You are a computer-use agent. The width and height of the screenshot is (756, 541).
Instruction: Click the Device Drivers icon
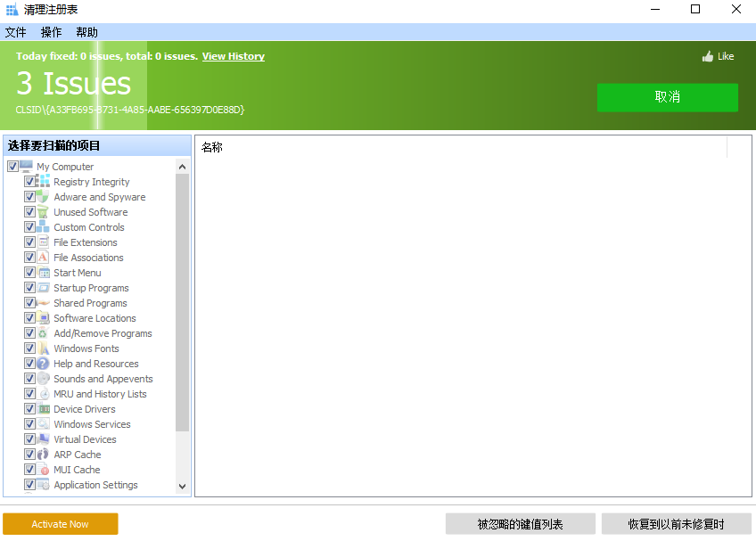pos(43,408)
